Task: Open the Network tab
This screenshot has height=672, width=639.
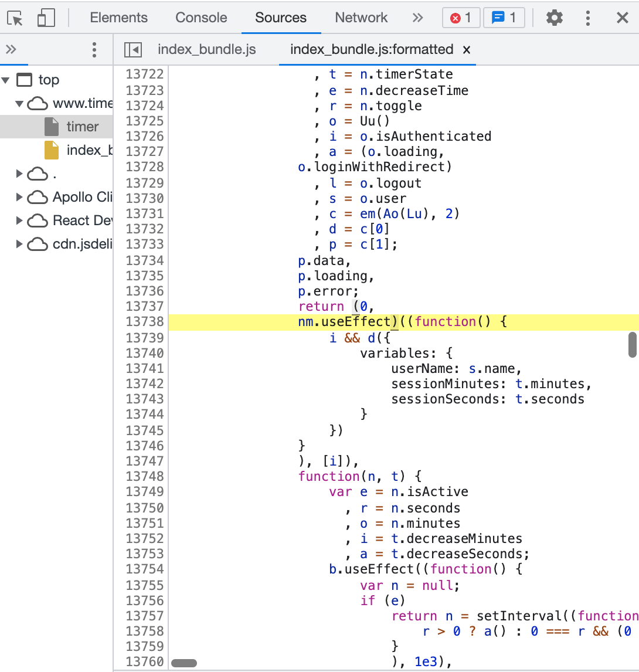Action: point(361,18)
